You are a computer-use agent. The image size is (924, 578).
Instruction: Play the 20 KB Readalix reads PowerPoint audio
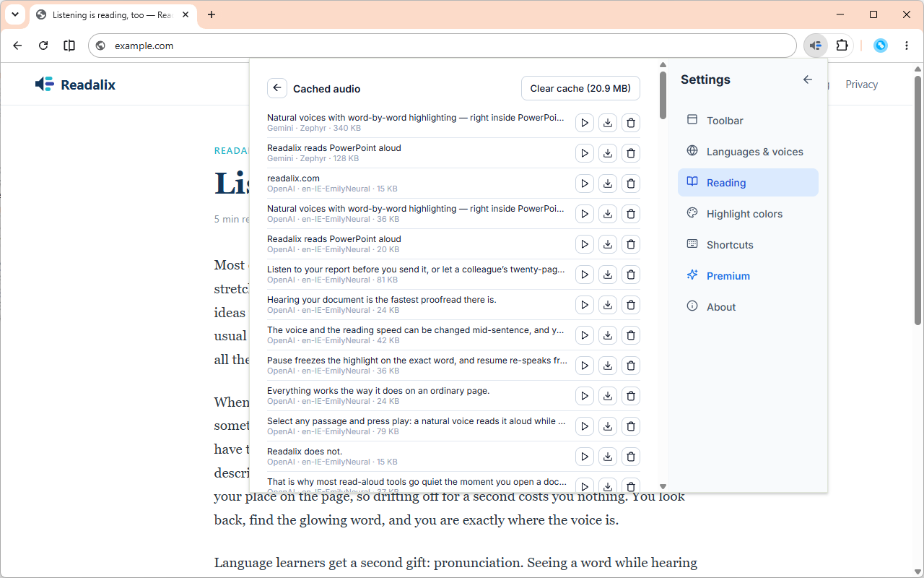click(x=585, y=244)
